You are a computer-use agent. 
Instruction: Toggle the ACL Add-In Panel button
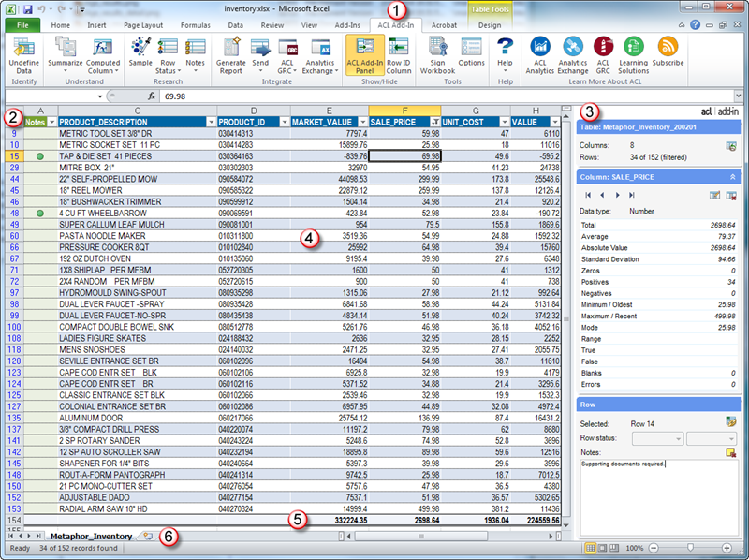coord(365,54)
